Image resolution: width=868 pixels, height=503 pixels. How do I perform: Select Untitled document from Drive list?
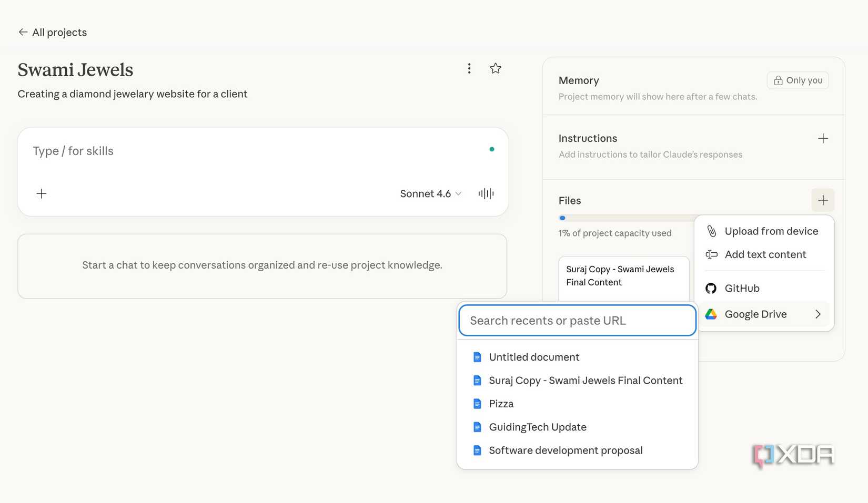533,357
